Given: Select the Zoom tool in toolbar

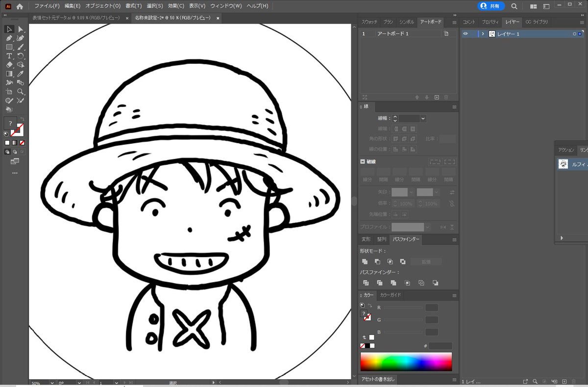Looking at the screenshot, I should (21, 91).
